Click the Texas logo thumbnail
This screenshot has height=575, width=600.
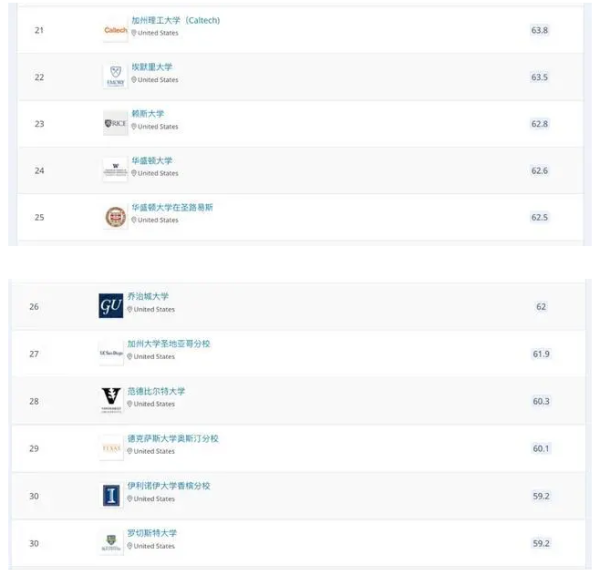pos(111,448)
